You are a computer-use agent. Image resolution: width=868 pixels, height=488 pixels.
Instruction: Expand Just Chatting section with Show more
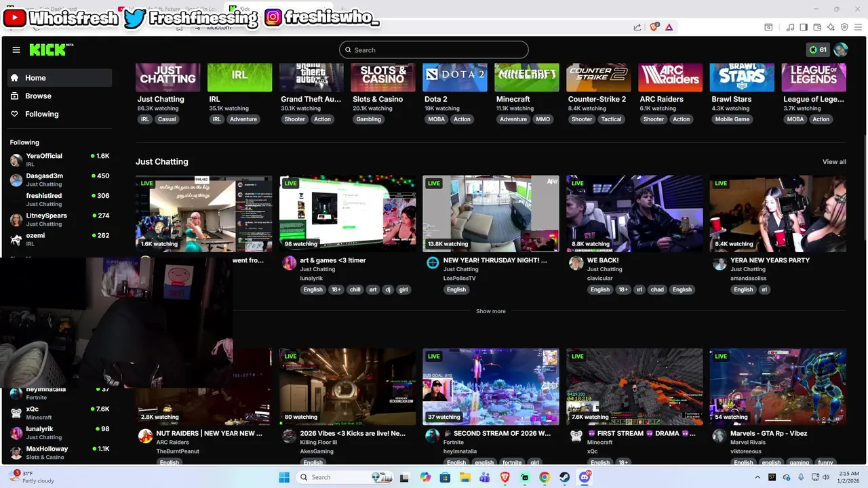491,311
